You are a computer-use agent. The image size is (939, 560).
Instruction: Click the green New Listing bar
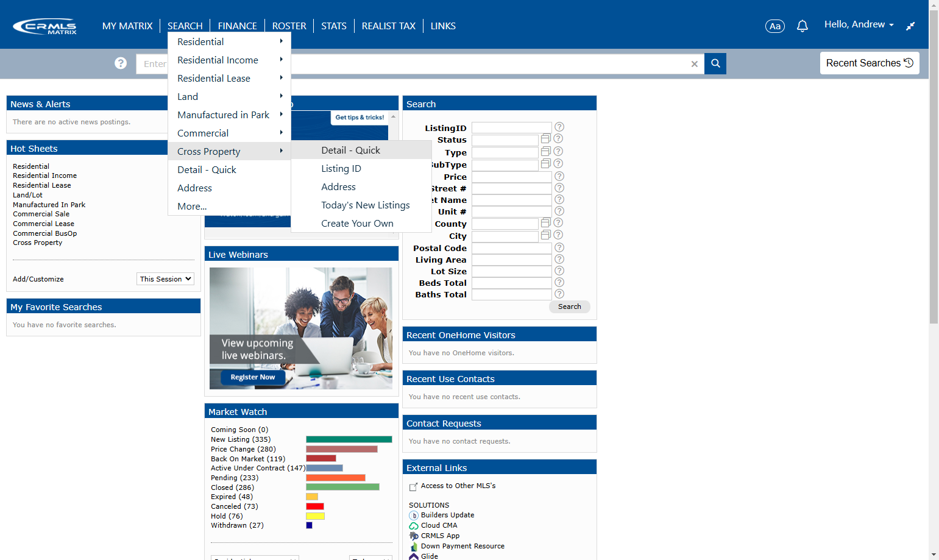(349, 439)
